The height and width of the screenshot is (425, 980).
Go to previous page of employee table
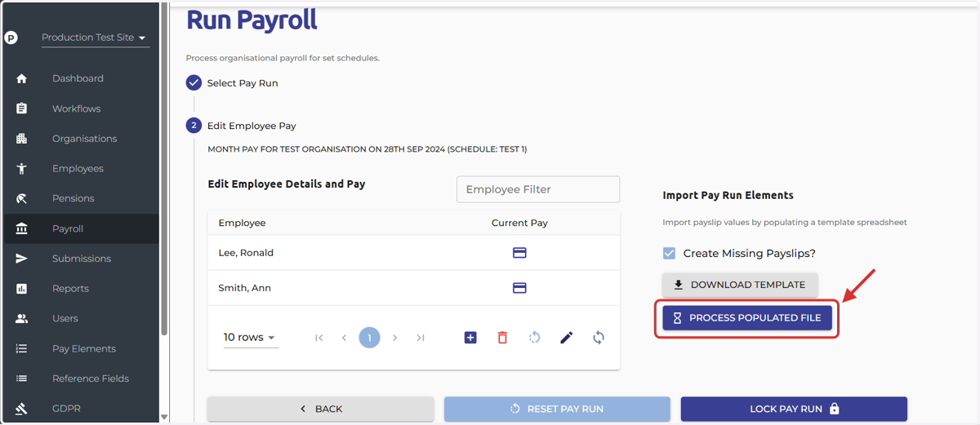point(344,338)
